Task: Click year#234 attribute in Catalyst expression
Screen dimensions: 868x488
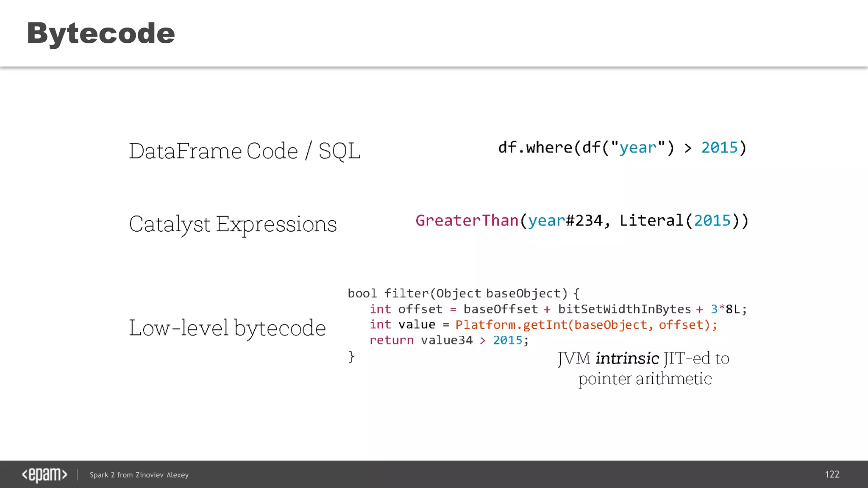Action: pos(565,221)
